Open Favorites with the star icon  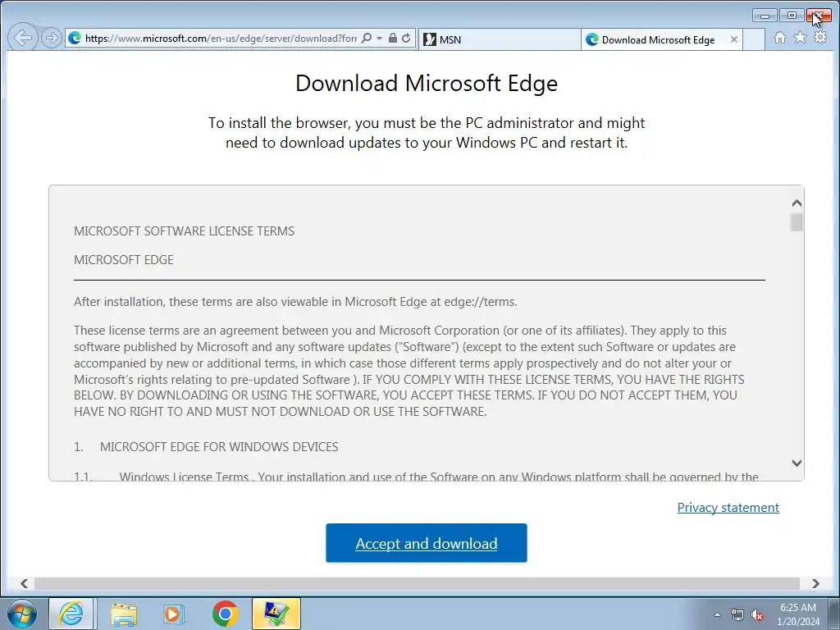tap(800, 38)
